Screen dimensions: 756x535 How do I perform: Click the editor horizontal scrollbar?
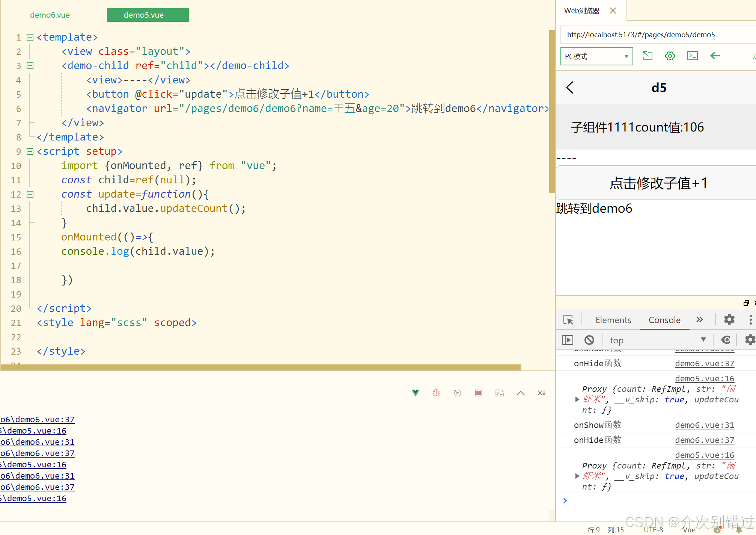point(261,367)
